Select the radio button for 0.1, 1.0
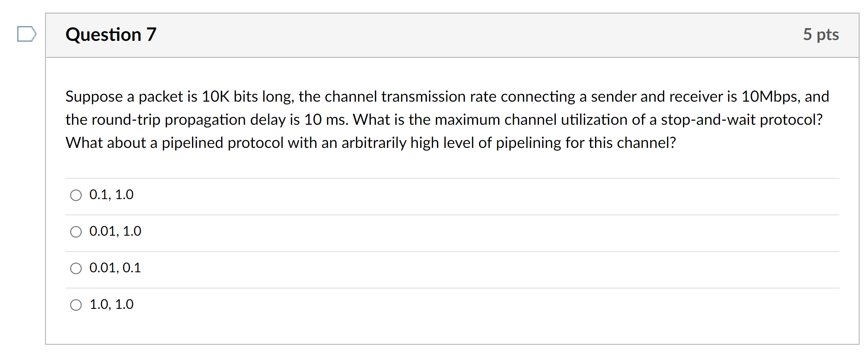This screenshot has height=357, width=868. point(76,196)
